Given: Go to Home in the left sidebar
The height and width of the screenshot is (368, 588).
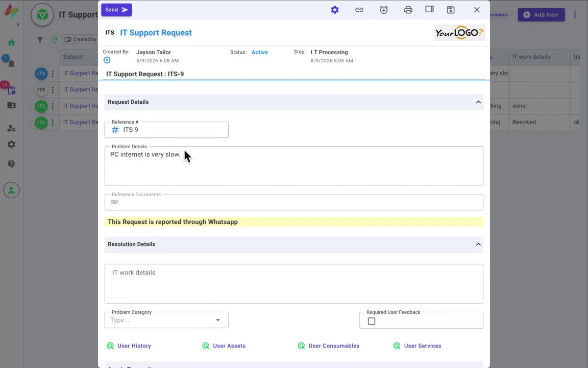Looking at the screenshot, I should [x=12, y=43].
